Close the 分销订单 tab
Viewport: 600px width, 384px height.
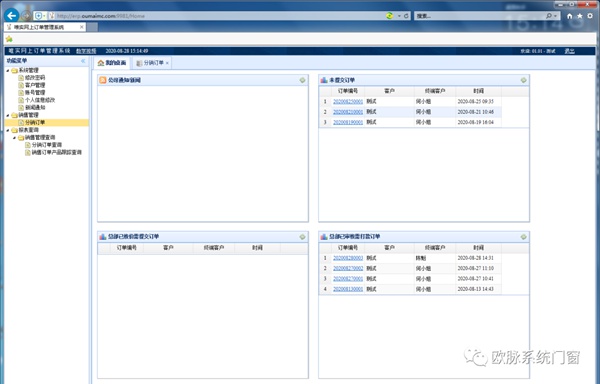167,63
